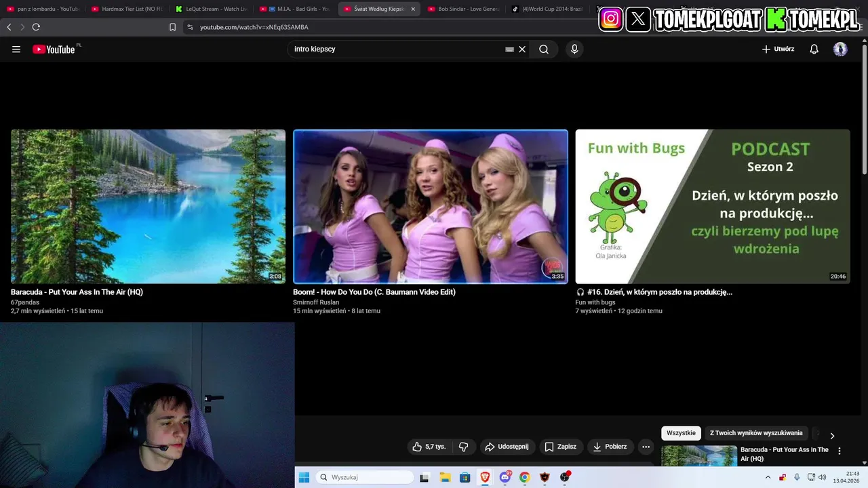
Task: Open more actions three-dot menu
Action: (646, 447)
